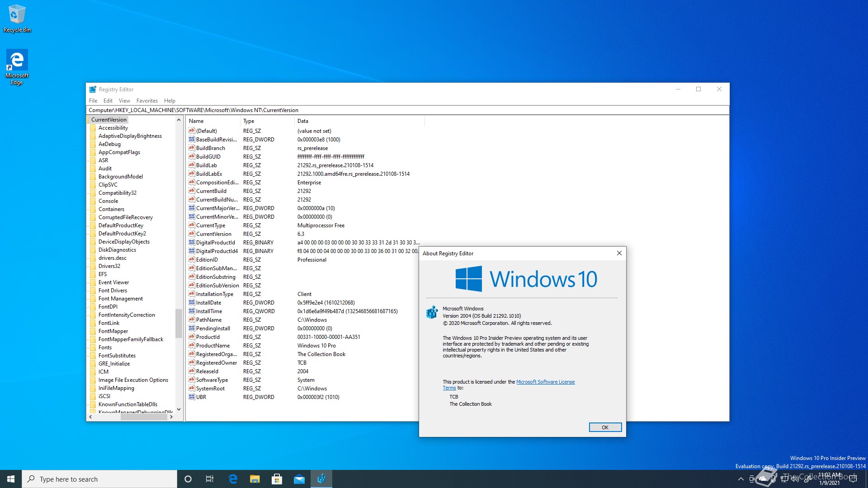Image resolution: width=868 pixels, height=488 pixels.
Task: Open Task View on the taskbar
Action: pos(210,479)
